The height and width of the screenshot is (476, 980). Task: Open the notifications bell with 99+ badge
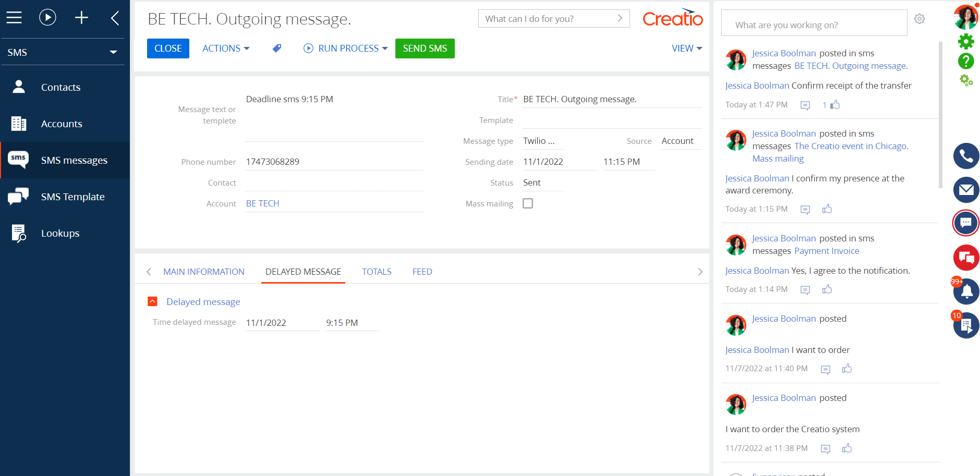(x=966, y=291)
